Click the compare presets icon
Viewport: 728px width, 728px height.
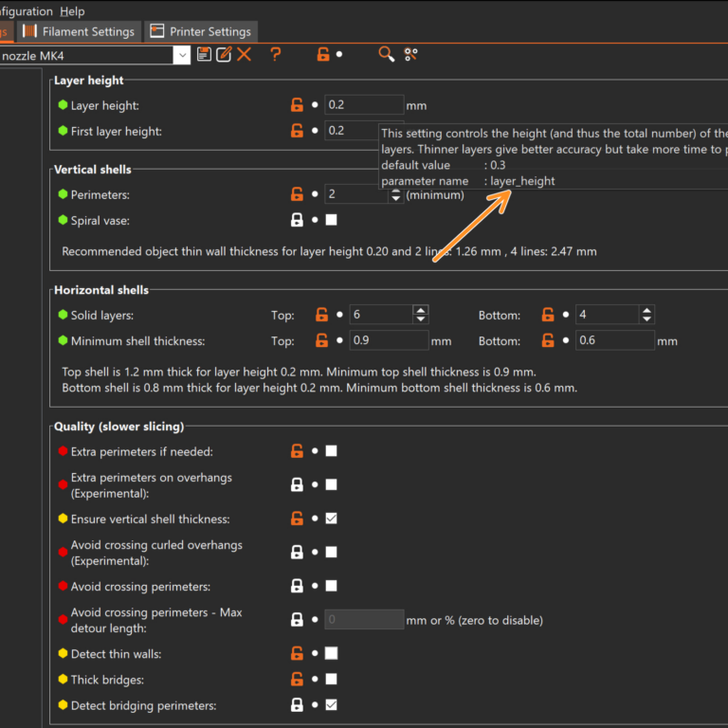411,55
